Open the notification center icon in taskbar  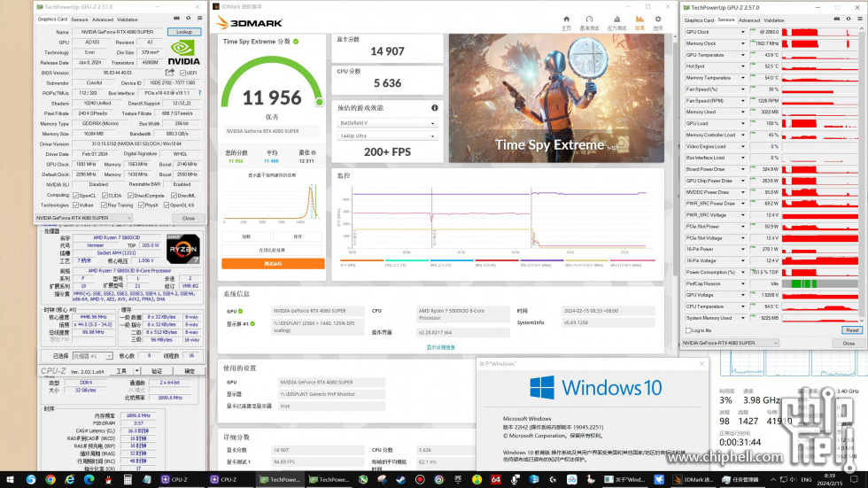click(x=854, y=479)
